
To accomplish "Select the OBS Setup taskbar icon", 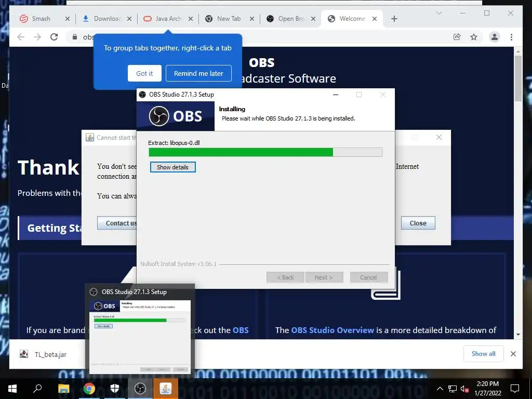I will (x=140, y=389).
